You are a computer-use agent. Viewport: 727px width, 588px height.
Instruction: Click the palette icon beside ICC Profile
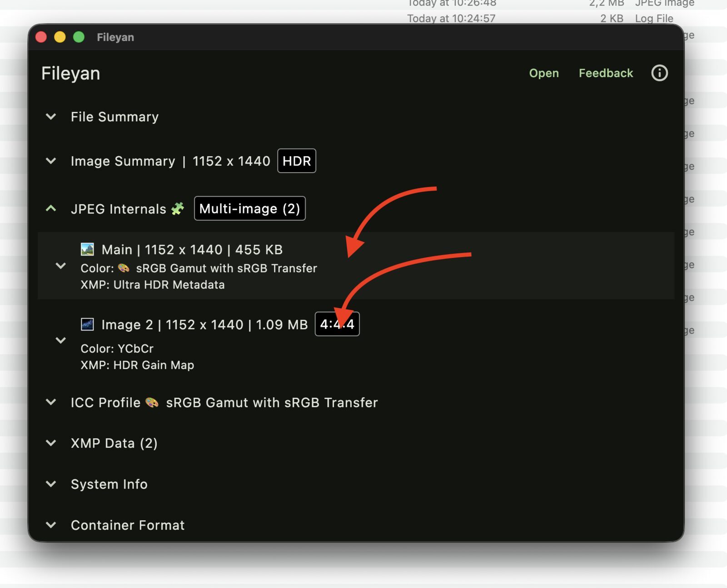click(x=152, y=402)
